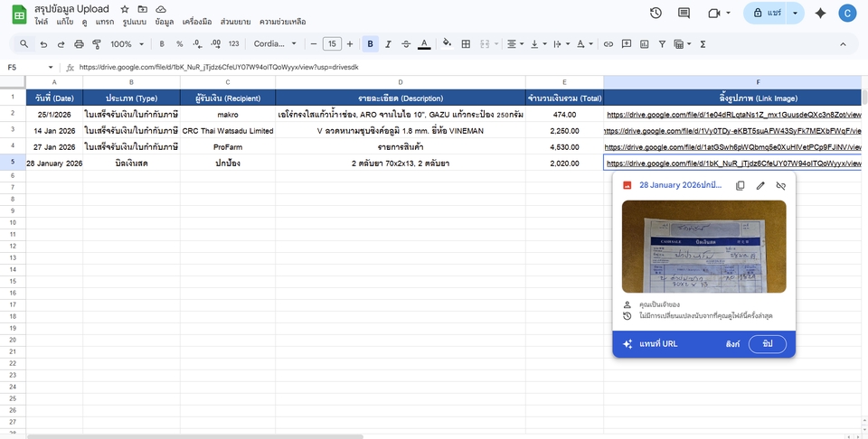Choose the fill color bucket
The height and width of the screenshot is (439, 868).
448,44
